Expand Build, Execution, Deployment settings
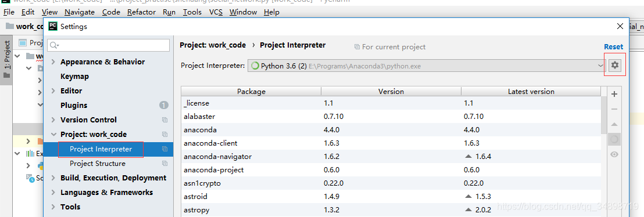Screen dimensions: 644x217 [x=53, y=178]
